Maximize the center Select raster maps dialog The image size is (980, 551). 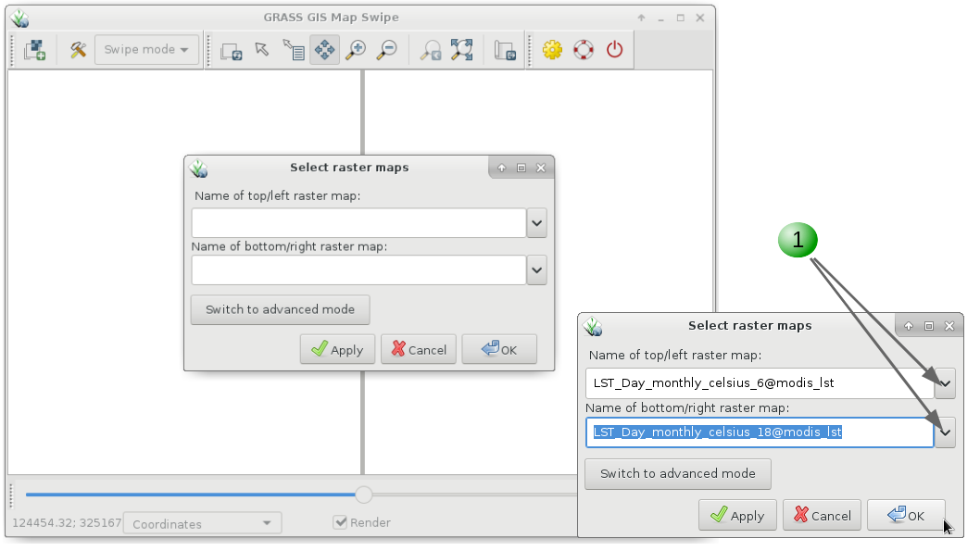point(521,168)
